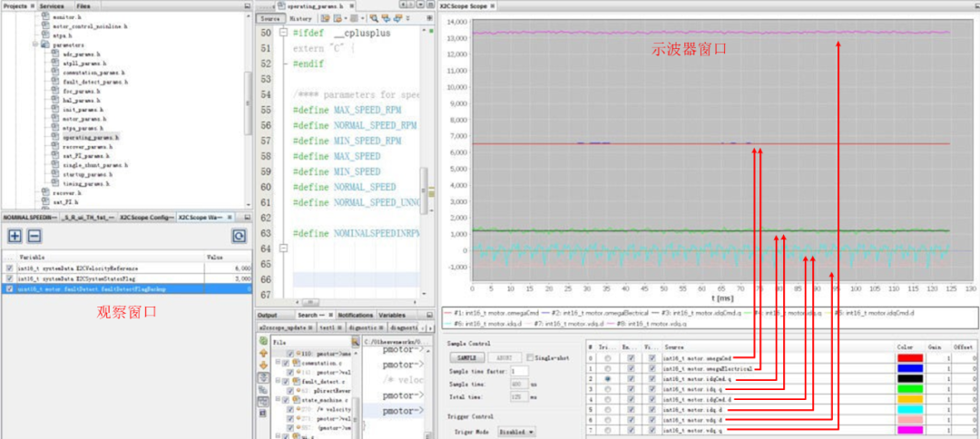Switch to the History editor view
Viewport: 980px width, 439px height.
pos(301,18)
